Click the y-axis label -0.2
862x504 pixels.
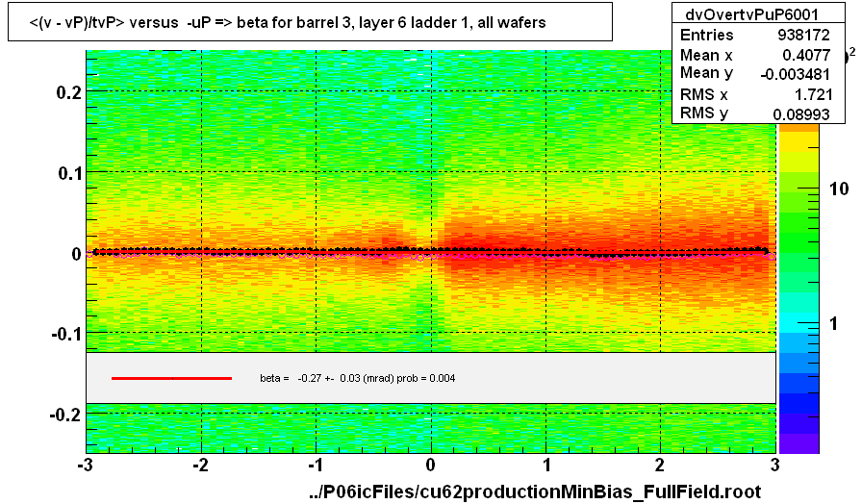coord(66,415)
